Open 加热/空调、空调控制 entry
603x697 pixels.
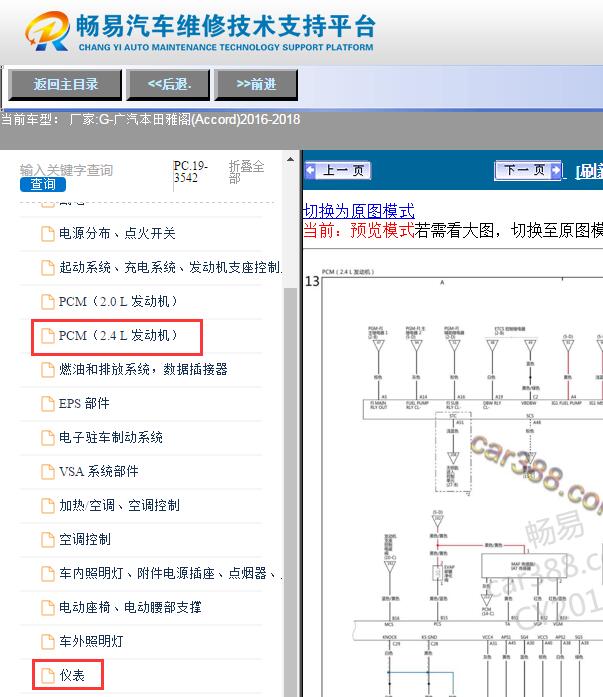coord(119,505)
